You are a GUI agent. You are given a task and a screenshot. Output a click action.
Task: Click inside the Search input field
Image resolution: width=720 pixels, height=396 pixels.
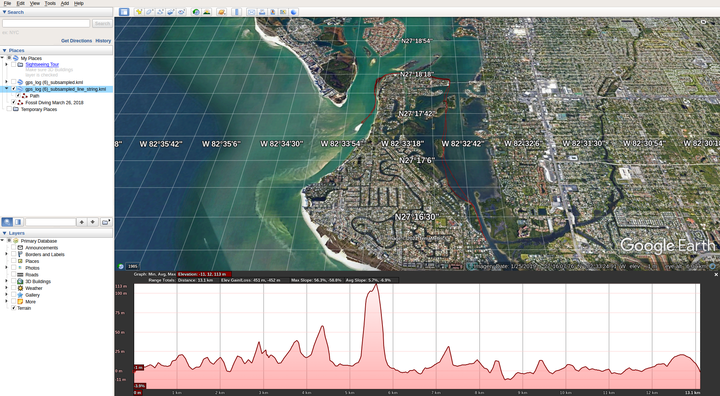[x=46, y=23]
